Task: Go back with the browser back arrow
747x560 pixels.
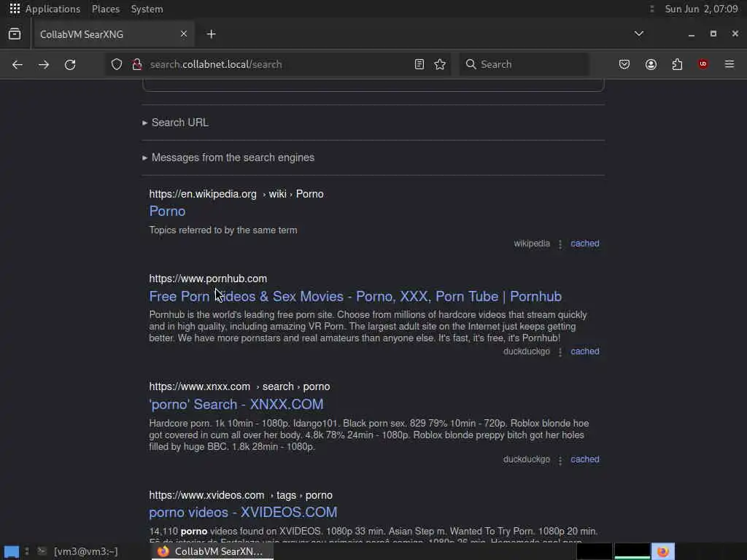Action: pos(18,64)
